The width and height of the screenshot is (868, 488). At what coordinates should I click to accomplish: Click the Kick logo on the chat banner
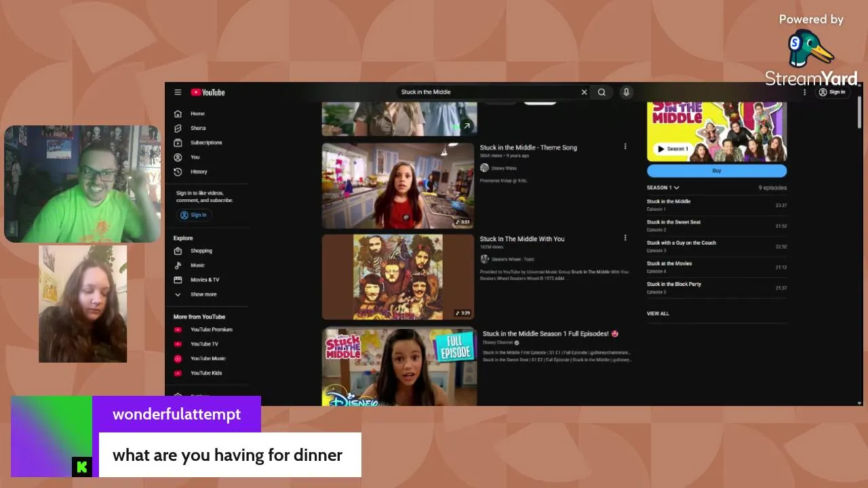pyautogui.click(x=82, y=467)
